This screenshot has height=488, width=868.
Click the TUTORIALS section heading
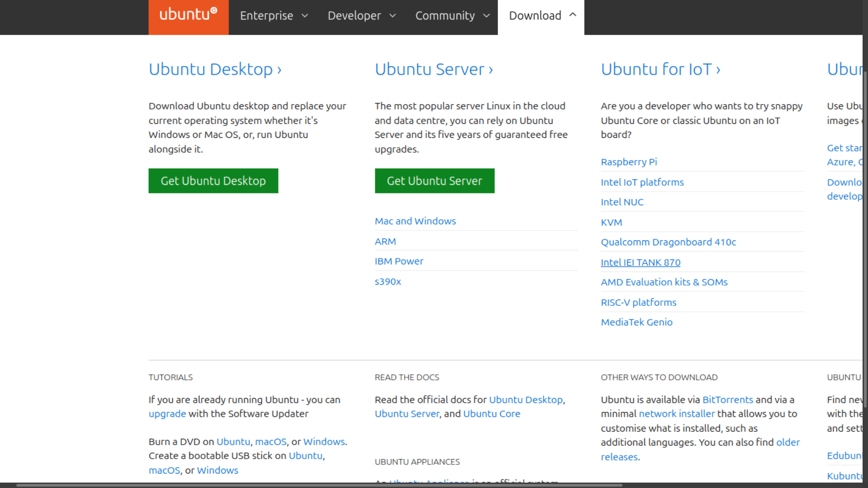170,377
